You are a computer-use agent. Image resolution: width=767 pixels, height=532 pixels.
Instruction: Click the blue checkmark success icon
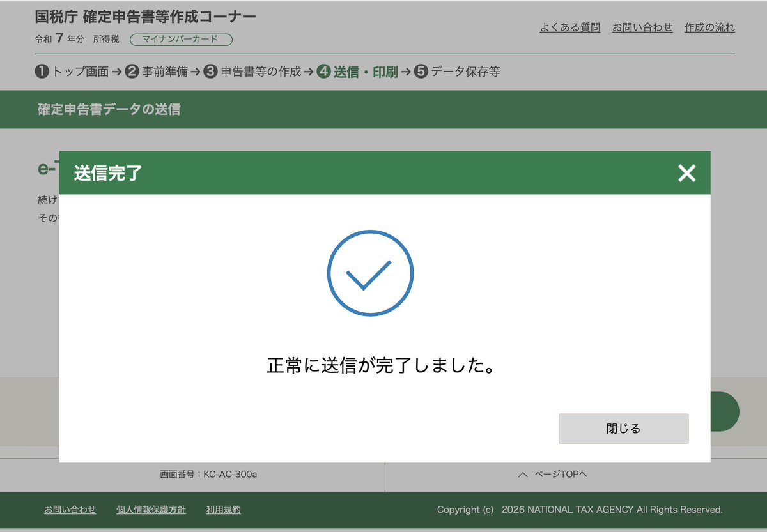(x=370, y=273)
